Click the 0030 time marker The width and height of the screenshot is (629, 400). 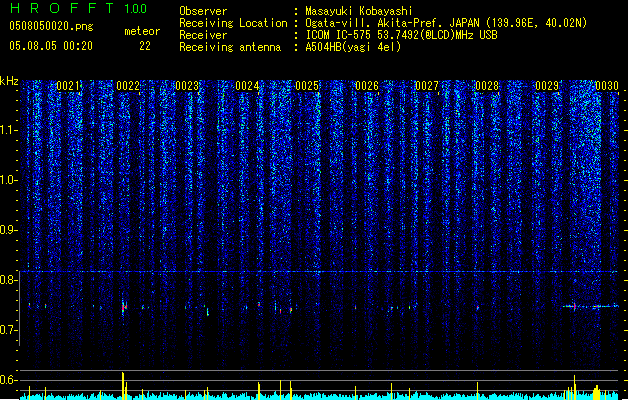607,86
